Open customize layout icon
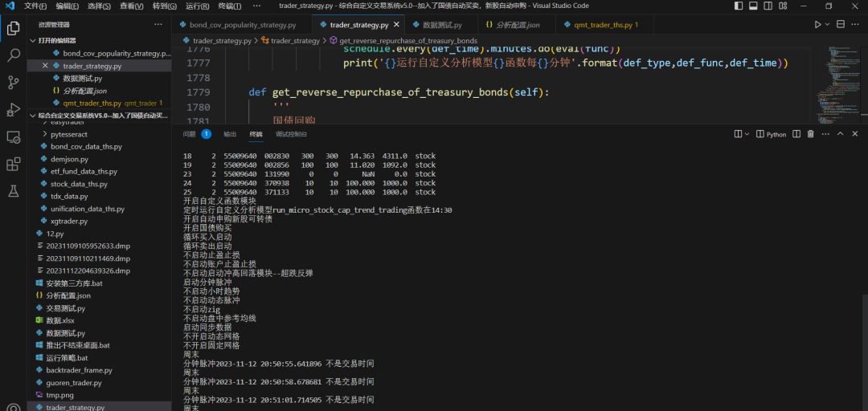The width and height of the screenshot is (868, 411). (782, 6)
